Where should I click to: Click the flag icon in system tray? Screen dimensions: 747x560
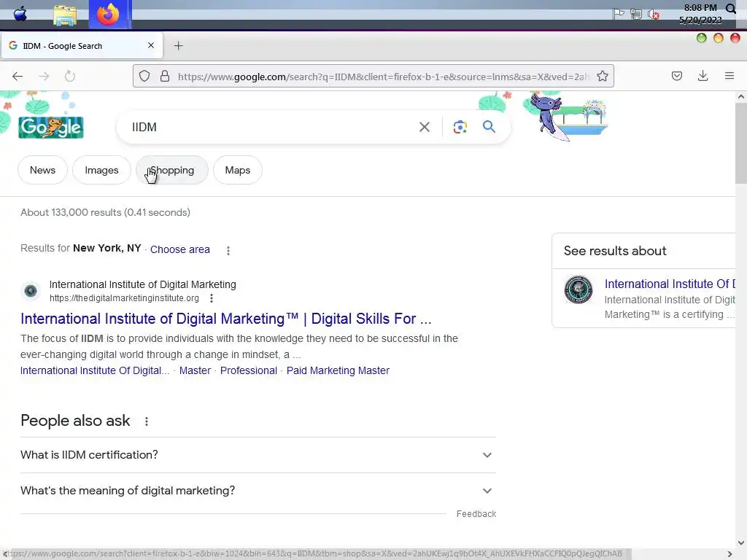[619, 14]
